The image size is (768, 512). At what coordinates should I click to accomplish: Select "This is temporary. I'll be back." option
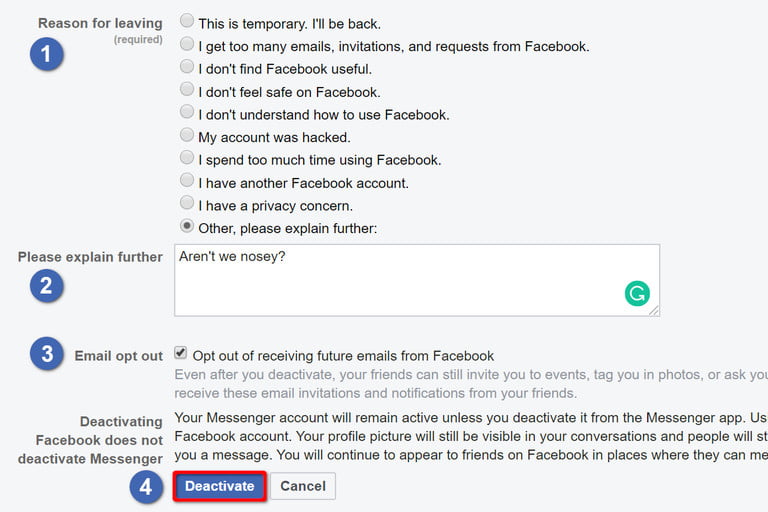coord(187,21)
